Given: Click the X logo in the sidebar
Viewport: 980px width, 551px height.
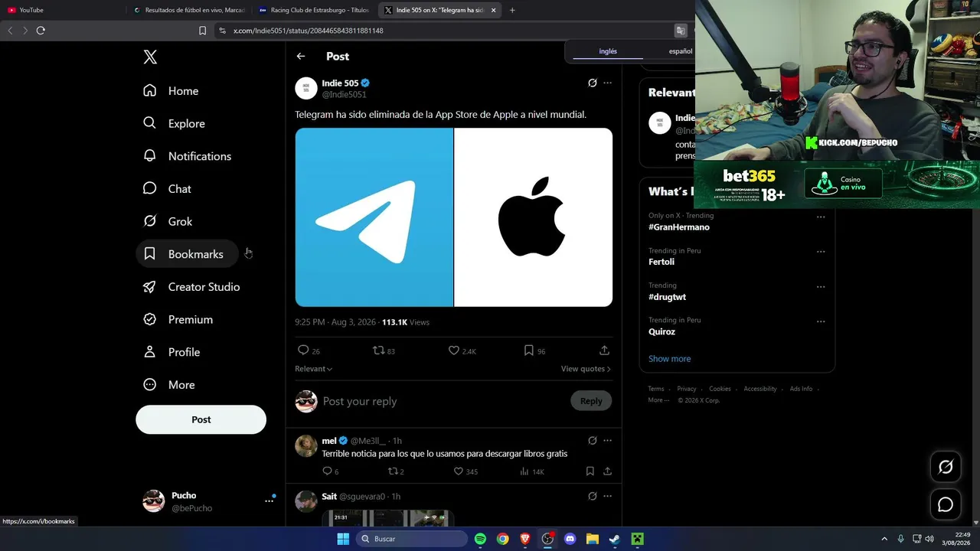Looking at the screenshot, I should 150,57.
